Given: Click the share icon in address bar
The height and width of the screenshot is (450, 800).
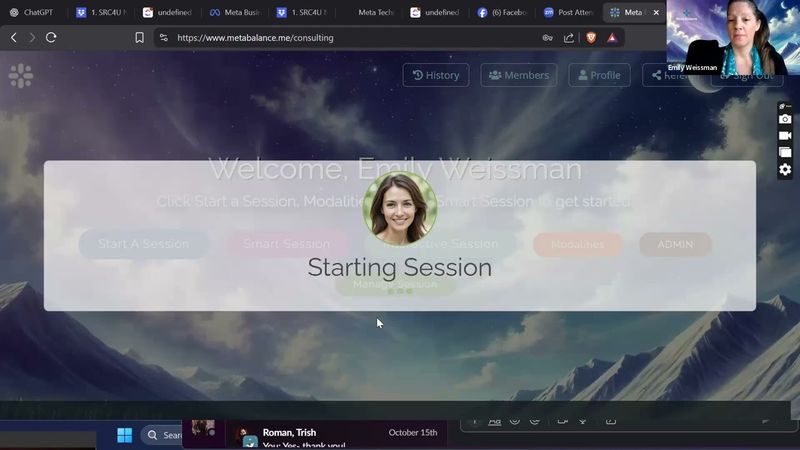Looking at the screenshot, I should [x=569, y=37].
